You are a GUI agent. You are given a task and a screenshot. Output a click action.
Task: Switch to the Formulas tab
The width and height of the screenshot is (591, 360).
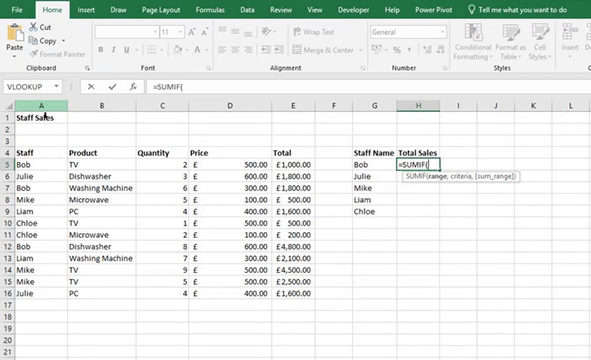coord(210,10)
